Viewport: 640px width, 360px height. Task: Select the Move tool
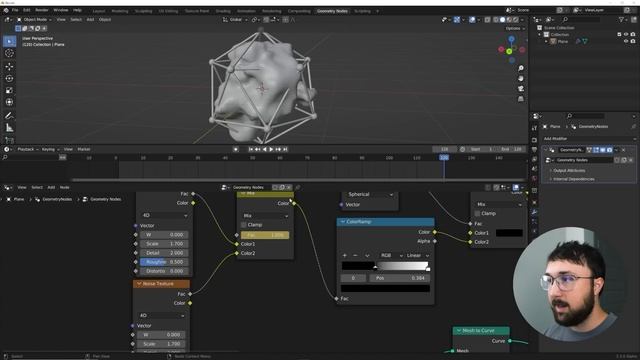point(9,67)
